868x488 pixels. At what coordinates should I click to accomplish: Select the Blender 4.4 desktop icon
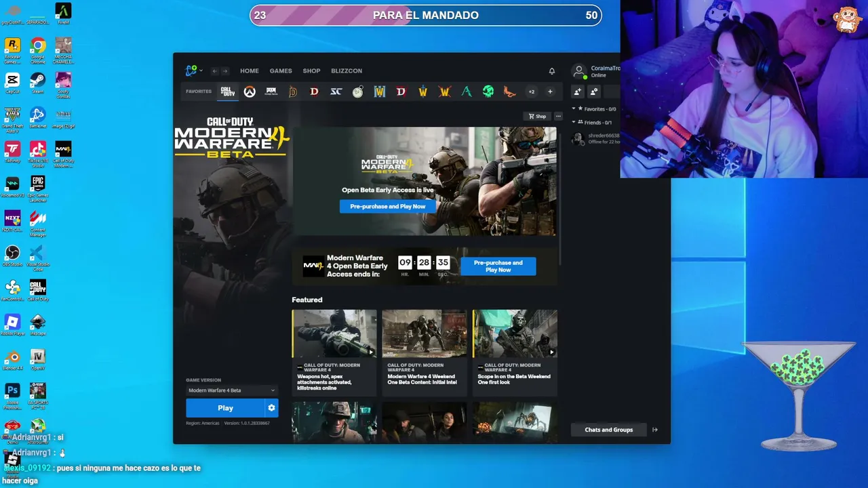pos(12,360)
